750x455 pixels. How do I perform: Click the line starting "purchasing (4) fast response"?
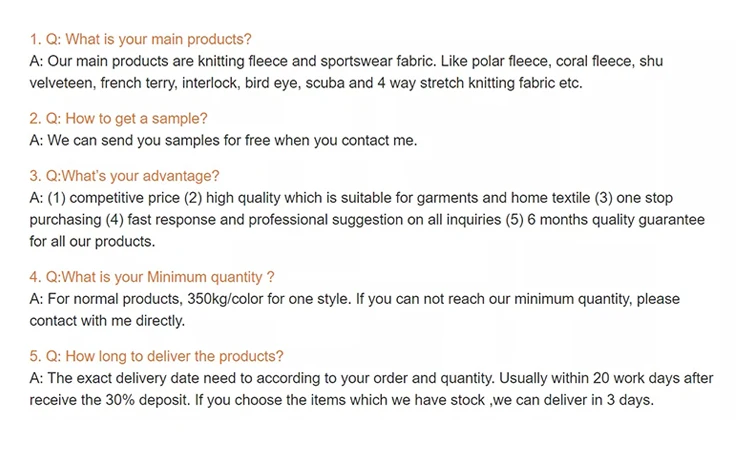coord(367,219)
